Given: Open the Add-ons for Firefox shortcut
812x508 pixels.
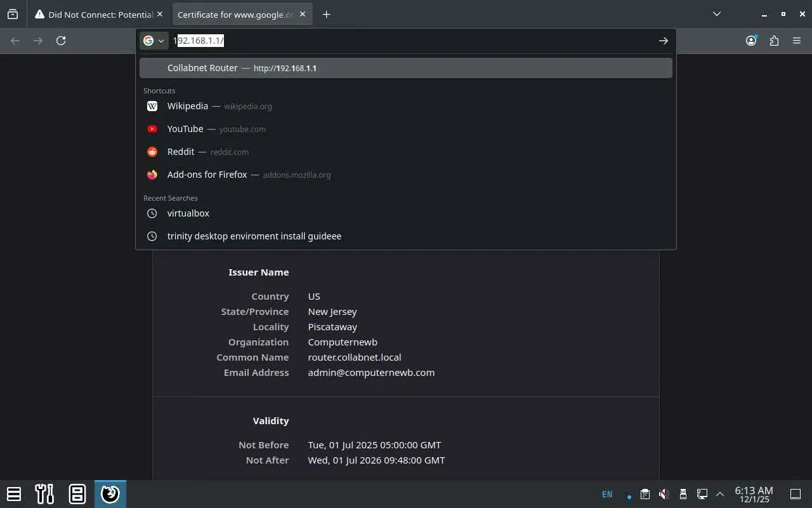Looking at the screenshot, I should [406, 175].
